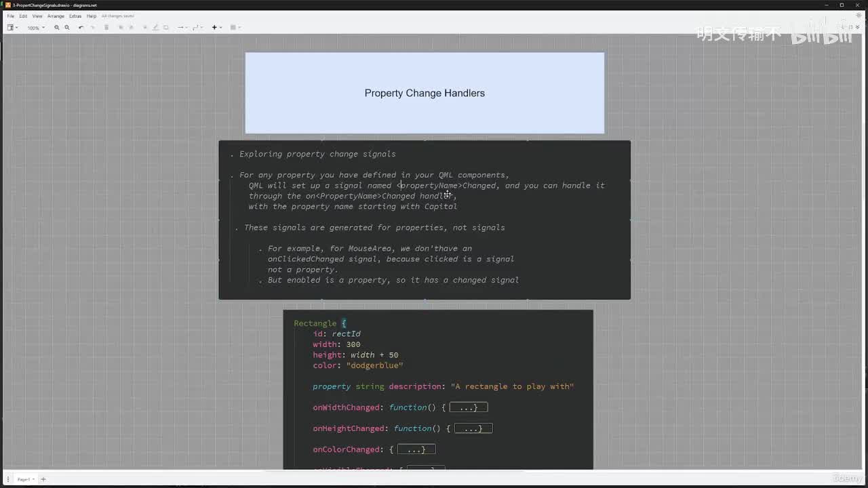Click the 'height: width + 50' code line
The width and height of the screenshot is (868, 488).
pyautogui.click(x=355, y=354)
